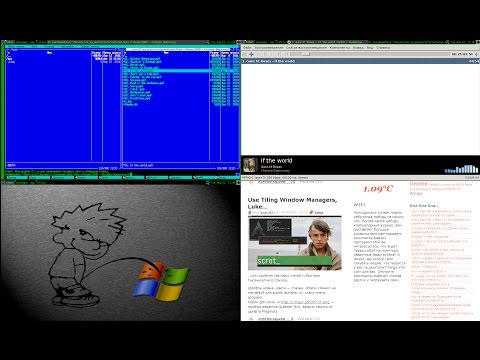
Task: Select the highlighted If the world.mp3 file row
Action: (181, 71)
